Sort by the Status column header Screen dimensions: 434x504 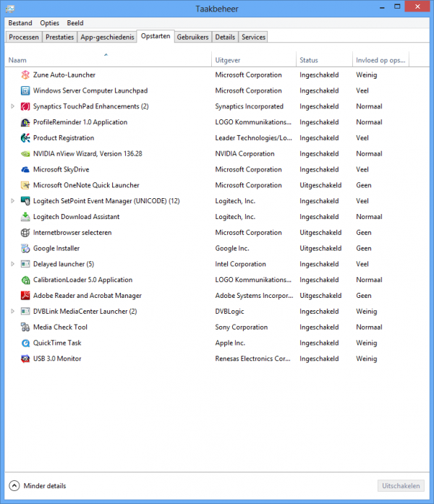click(324, 60)
